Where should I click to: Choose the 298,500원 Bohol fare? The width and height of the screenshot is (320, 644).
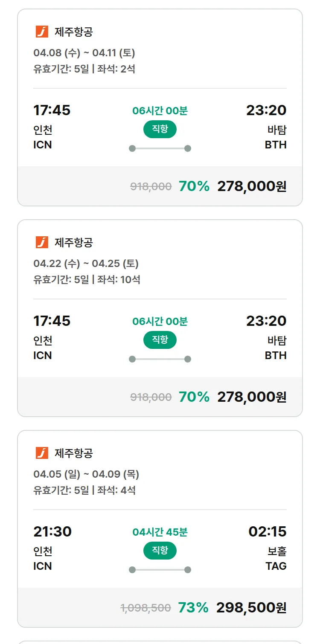coord(251,608)
